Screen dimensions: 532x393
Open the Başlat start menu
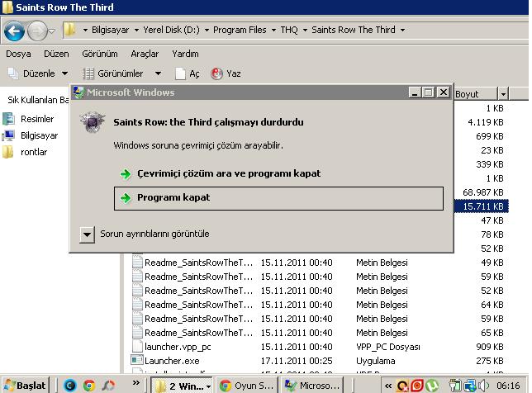tap(26, 386)
